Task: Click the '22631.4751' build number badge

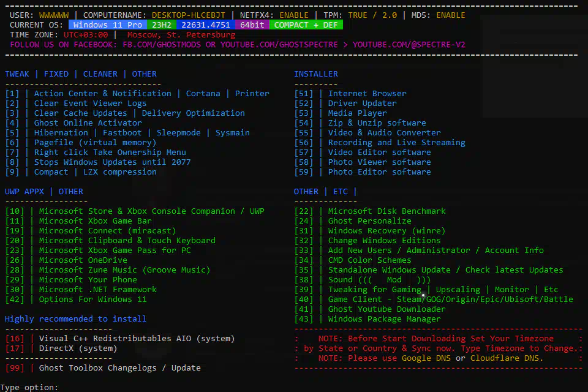Action: coord(206,24)
